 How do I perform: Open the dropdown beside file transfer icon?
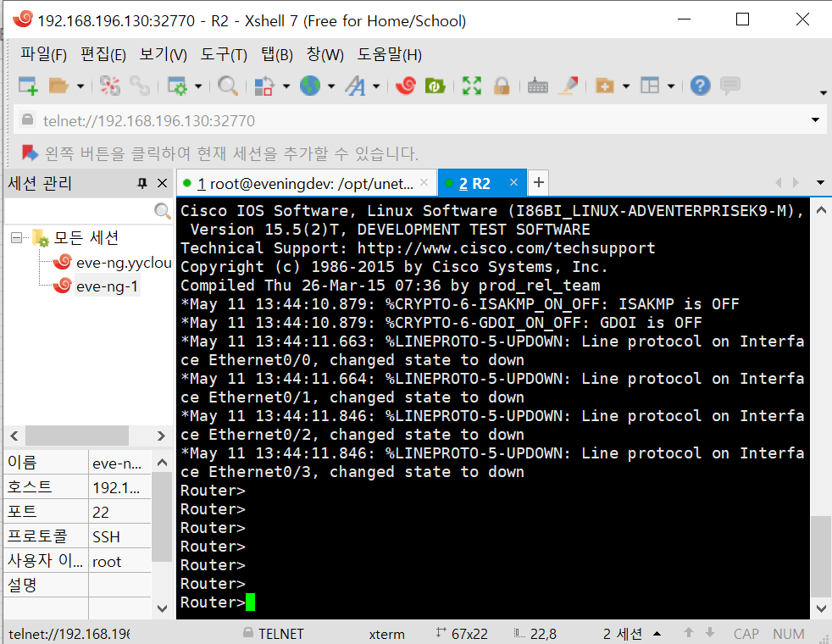(x=286, y=86)
